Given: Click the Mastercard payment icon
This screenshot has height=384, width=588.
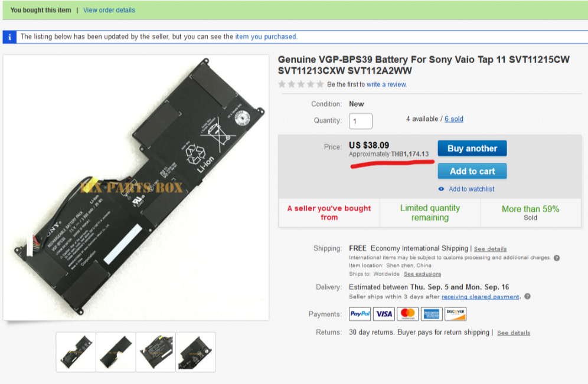Looking at the screenshot, I should (x=407, y=314).
